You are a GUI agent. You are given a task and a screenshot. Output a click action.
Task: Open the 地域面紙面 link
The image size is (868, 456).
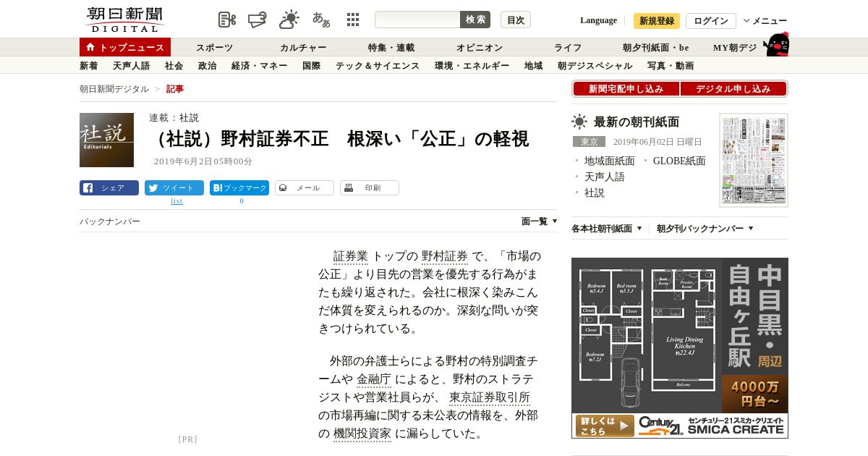610,161
